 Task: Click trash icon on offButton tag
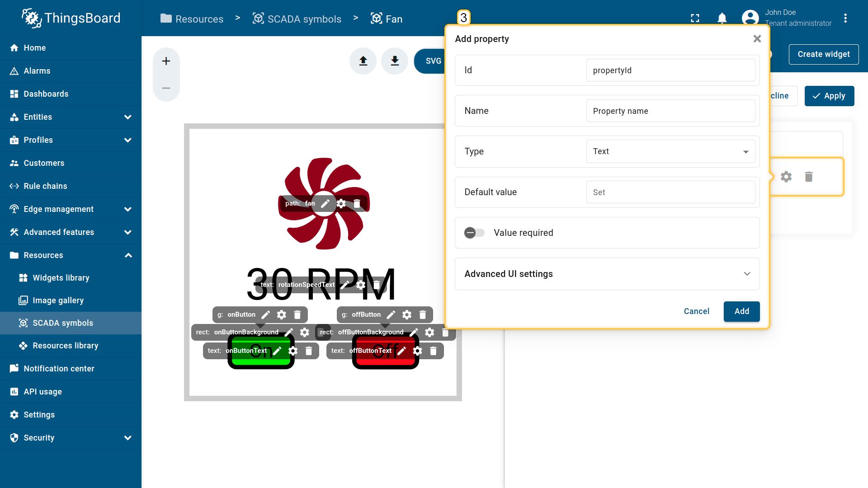pyautogui.click(x=423, y=314)
